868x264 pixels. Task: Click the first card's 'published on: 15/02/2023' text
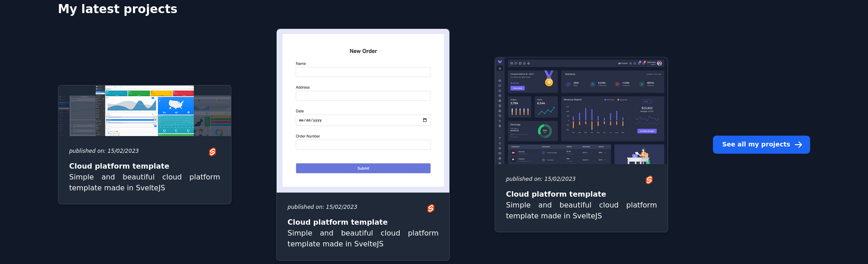pyautogui.click(x=104, y=151)
